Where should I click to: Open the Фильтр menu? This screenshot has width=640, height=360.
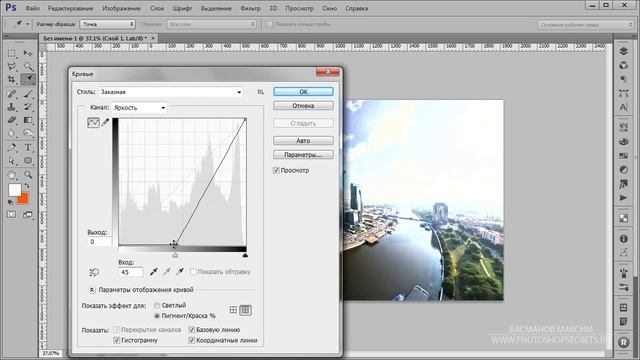tap(250, 8)
